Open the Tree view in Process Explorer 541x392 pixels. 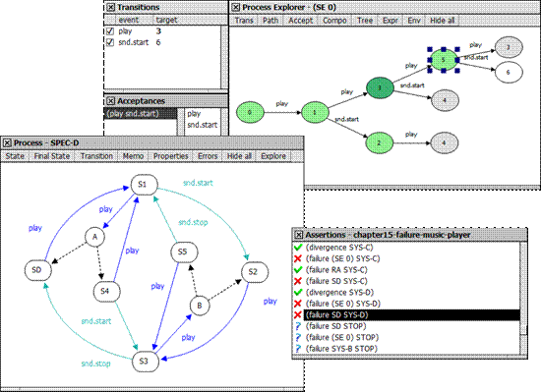point(365,21)
